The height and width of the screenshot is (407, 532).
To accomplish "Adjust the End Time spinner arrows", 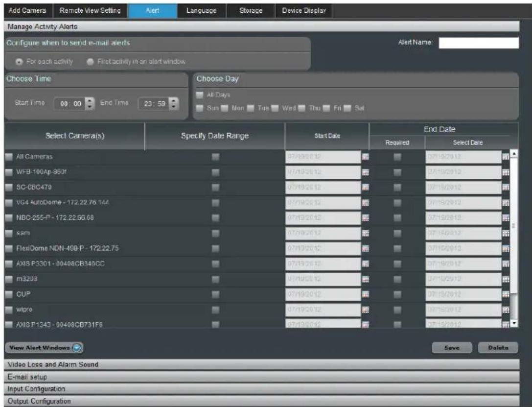I will coord(173,103).
